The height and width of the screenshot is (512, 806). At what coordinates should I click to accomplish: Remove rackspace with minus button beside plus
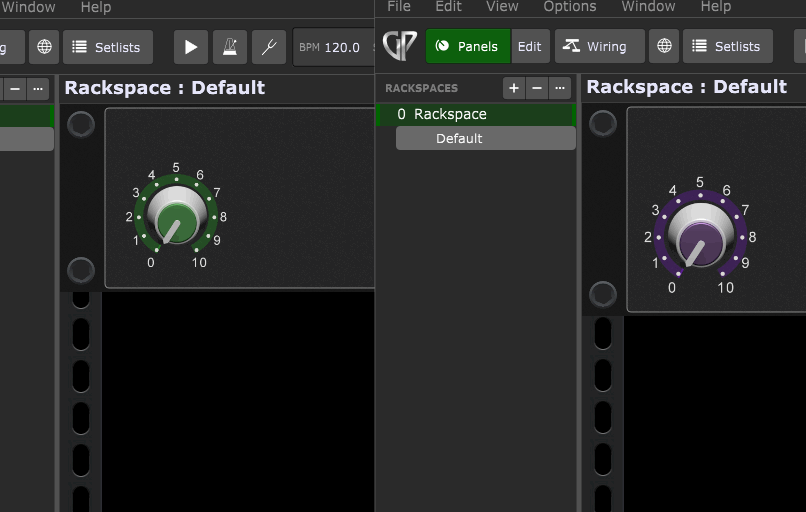tap(537, 88)
